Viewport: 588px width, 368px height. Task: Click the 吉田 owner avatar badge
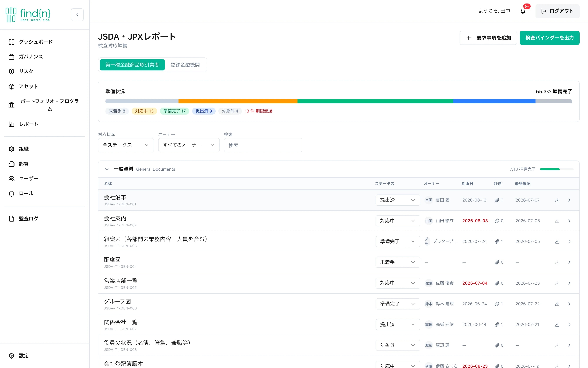tap(429, 200)
